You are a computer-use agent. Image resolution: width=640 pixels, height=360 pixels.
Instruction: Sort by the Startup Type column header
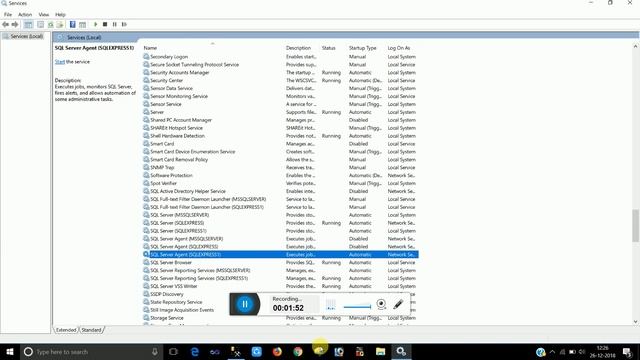tap(362, 48)
